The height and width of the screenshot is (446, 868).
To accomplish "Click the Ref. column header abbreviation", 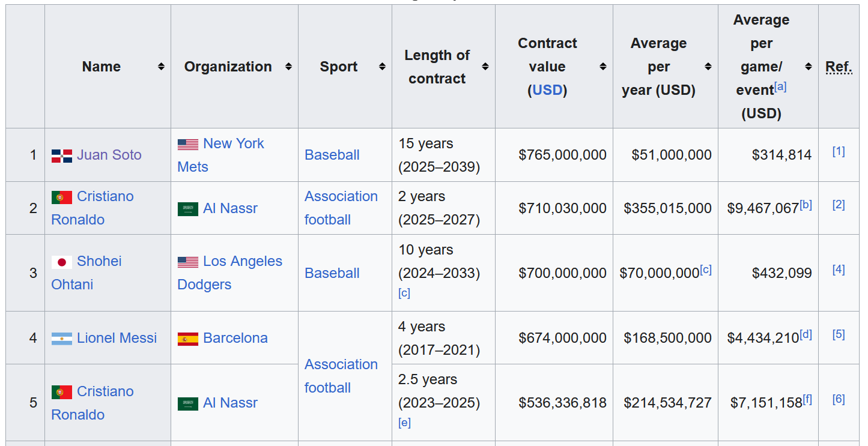I will pyautogui.click(x=839, y=67).
